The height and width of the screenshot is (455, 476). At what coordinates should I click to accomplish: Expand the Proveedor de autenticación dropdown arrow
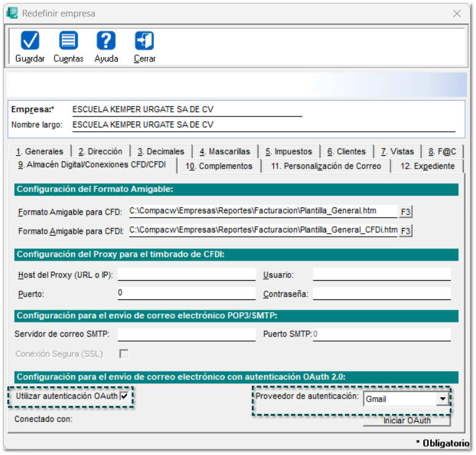pos(442,399)
